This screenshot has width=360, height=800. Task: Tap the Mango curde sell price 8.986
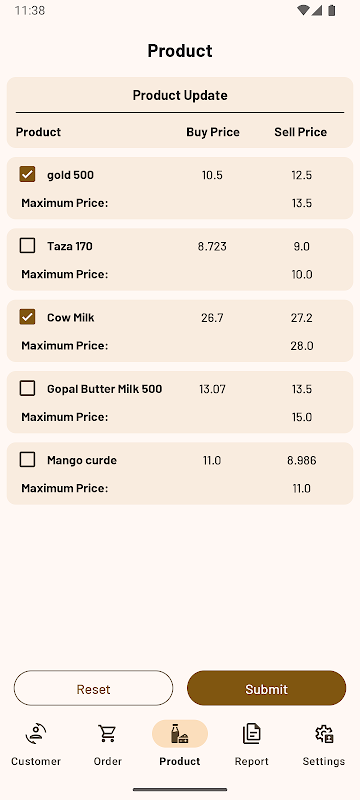click(x=301, y=461)
